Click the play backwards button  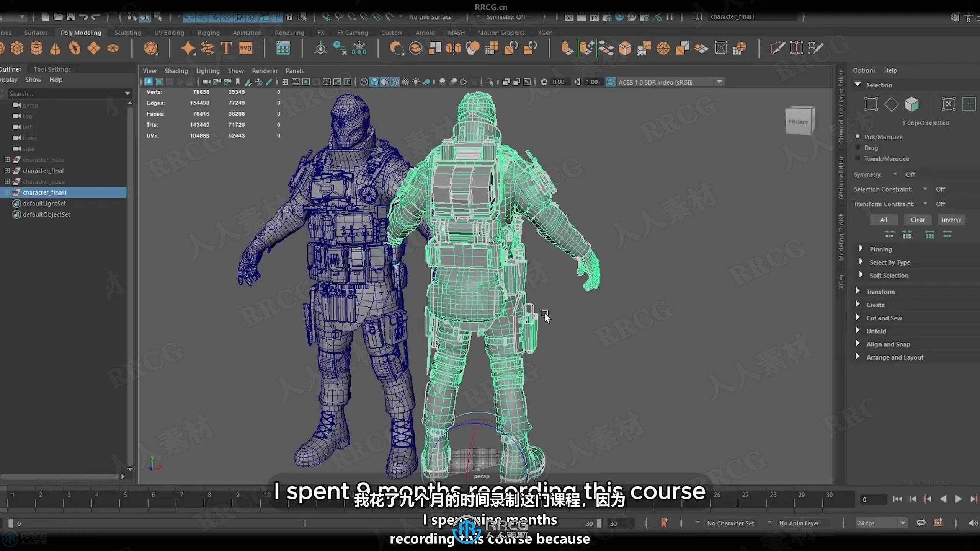(943, 499)
